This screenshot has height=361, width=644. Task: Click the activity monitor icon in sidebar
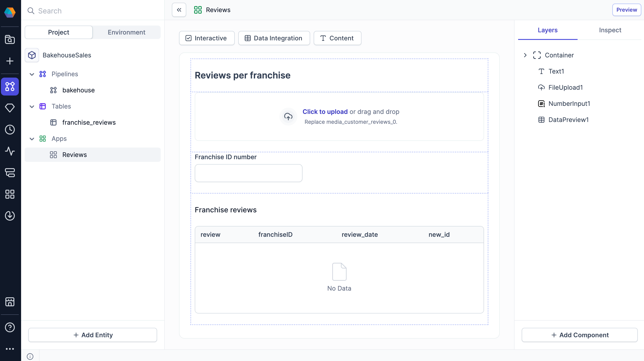[x=10, y=151]
